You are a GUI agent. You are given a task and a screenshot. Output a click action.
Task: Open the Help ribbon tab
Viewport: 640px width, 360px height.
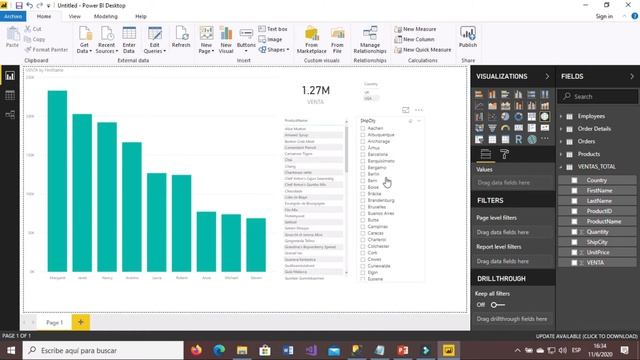141,16
